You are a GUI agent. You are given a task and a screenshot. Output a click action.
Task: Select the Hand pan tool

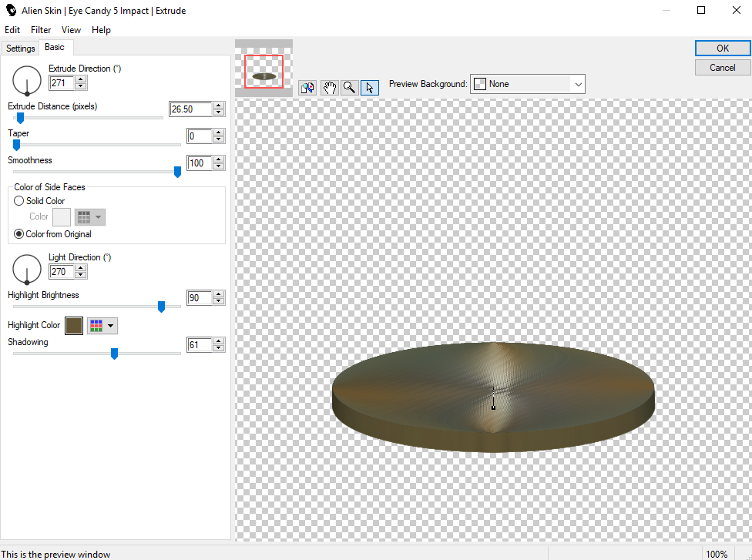click(x=329, y=87)
